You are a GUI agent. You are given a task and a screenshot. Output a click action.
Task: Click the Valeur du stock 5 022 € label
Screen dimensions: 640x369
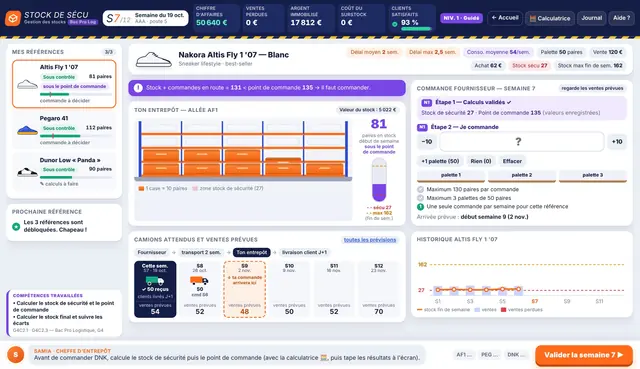click(367, 110)
